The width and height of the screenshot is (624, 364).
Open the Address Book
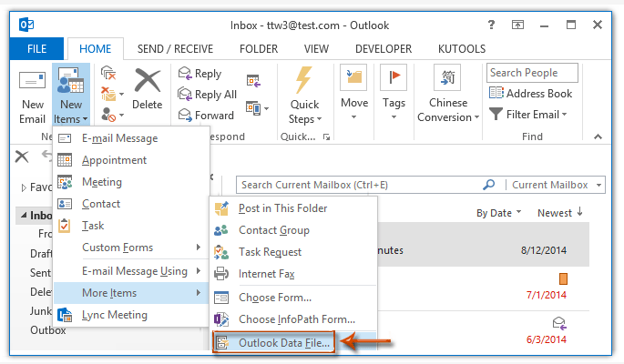click(x=530, y=94)
